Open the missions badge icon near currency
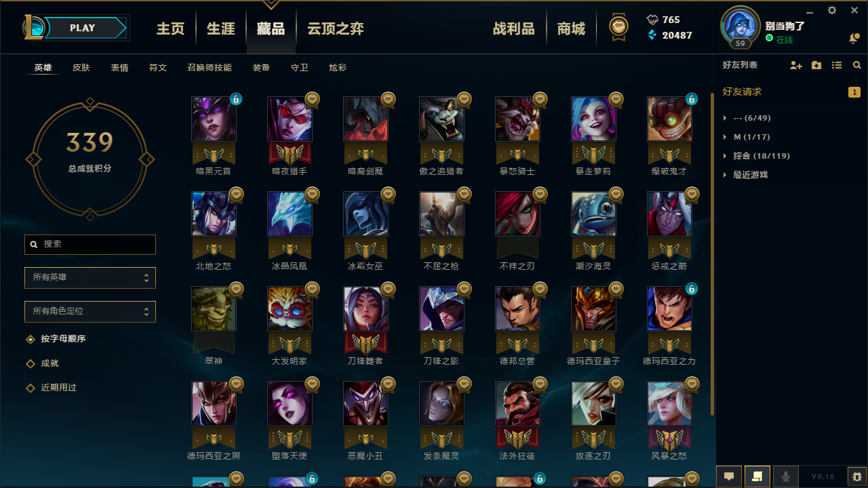This screenshot has width=868, height=488. (618, 27)
